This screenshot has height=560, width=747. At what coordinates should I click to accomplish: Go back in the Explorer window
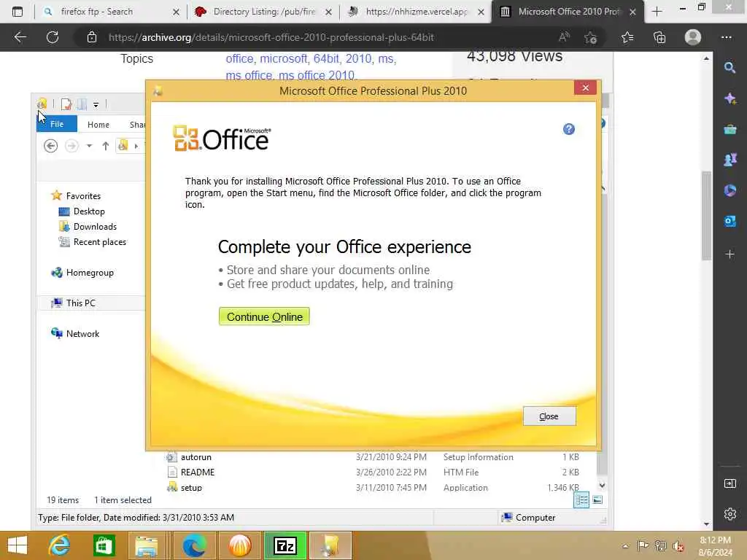click(x=50, y=146)
